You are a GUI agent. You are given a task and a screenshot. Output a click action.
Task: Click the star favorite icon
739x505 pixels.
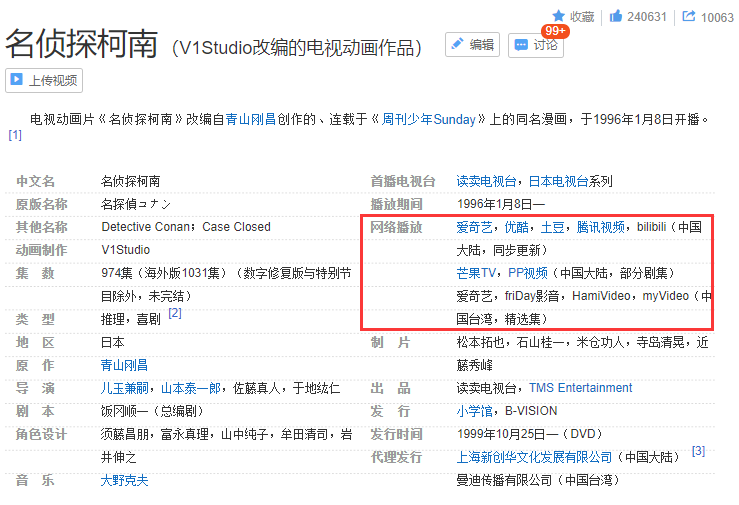558,16
